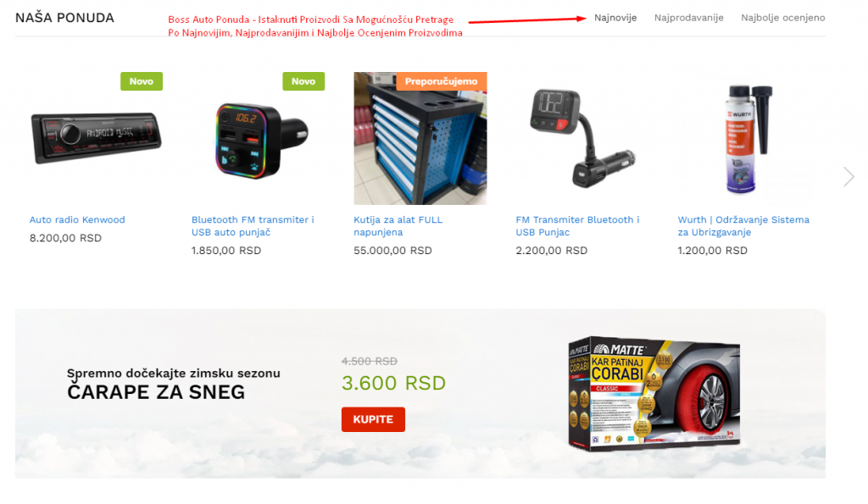The width and height of the screenshot is (868, 504).
Task: Open Bluetooth FM transmiter product image
Action: click(259, 138)
